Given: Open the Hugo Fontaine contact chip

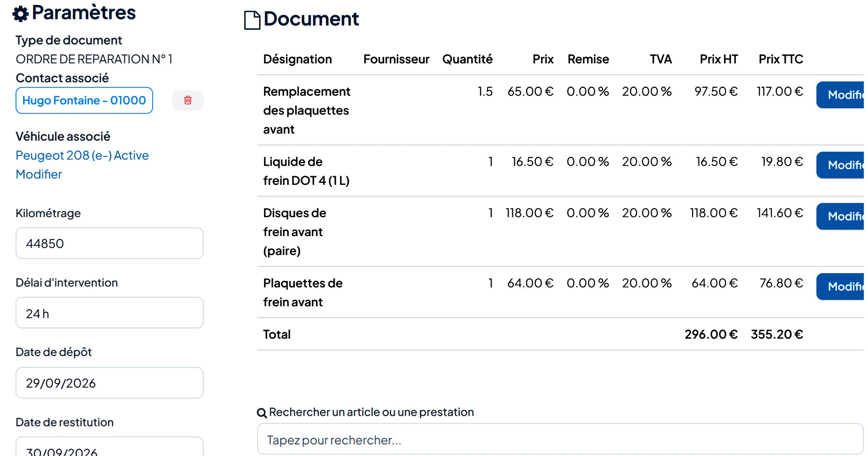Looking at the screenshot, I should point(84,100).
